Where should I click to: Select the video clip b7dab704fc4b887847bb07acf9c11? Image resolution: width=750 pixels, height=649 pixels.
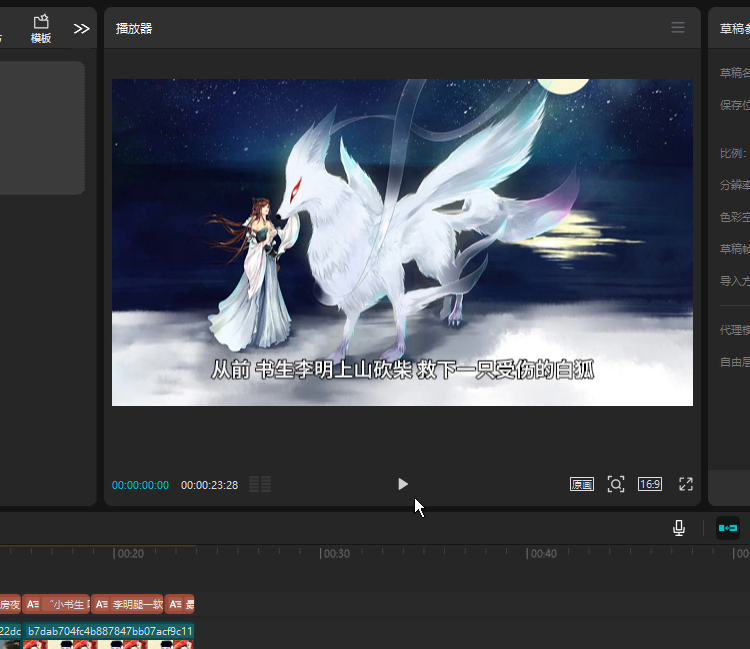(109, 635)
